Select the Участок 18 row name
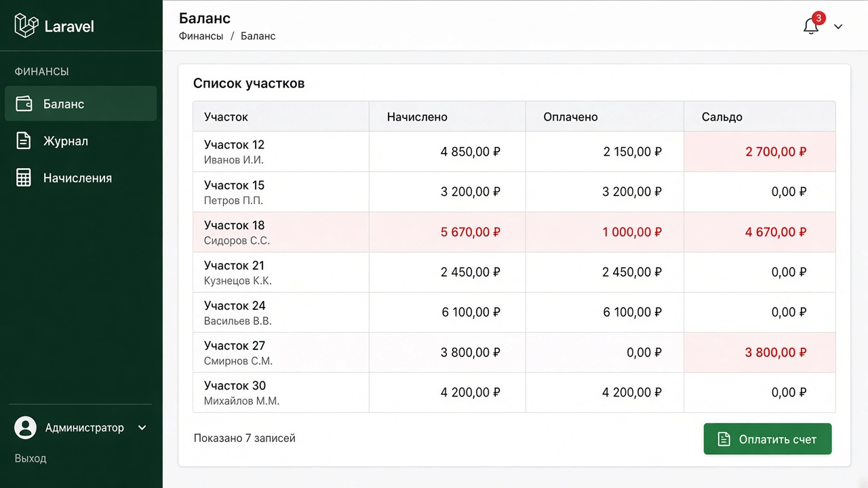The width and height of the screenshot is (868, 488). (x=234, y=225)
